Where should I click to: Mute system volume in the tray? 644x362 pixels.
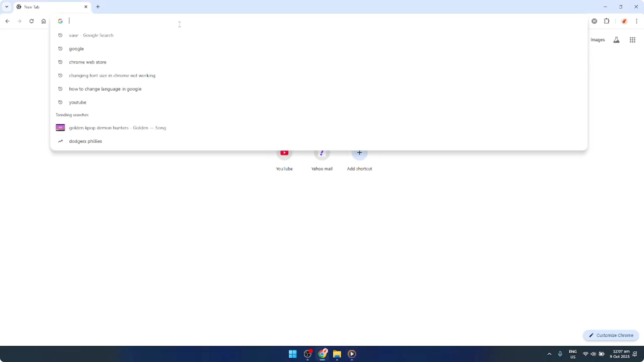[x=593, y=354]
